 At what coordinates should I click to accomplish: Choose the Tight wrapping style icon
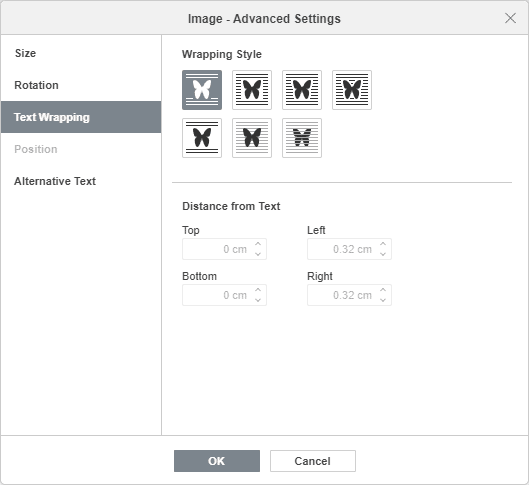click(302, 90)
